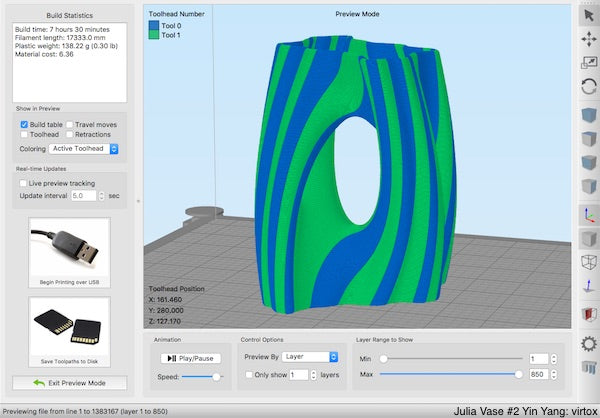600x418 pixels.
Task: Activate the move/pan view tool
Action: (x=588, y=39)
